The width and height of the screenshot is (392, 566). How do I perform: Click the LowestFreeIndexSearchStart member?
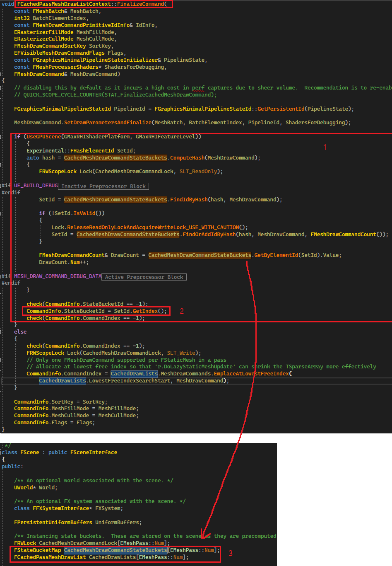(x=130, y=381)
